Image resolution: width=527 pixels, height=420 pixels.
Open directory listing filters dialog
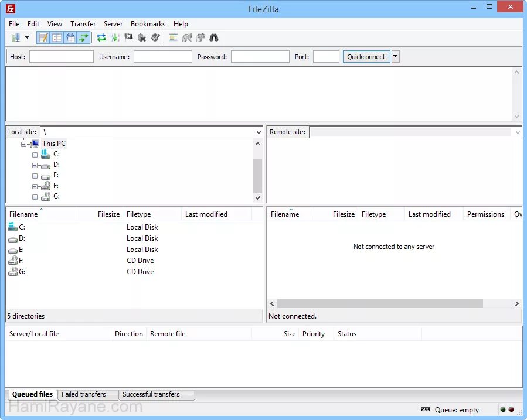174,37
